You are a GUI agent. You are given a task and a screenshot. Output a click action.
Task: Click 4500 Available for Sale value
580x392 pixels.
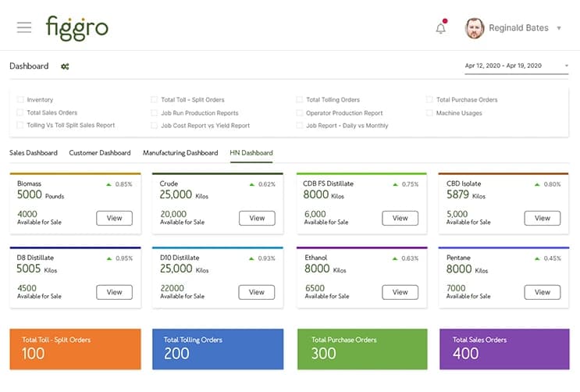[39, 291]
